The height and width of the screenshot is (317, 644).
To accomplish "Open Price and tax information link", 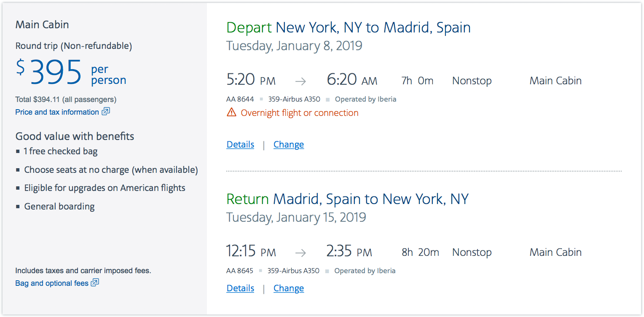I will (57, 112).
